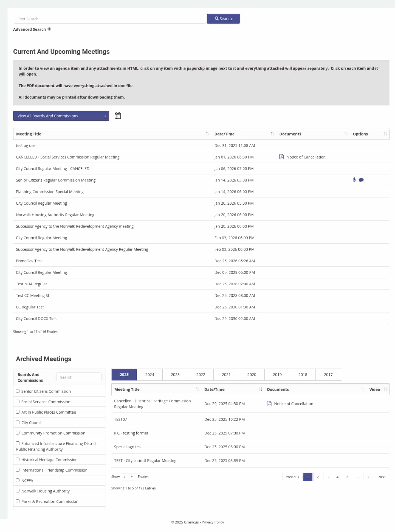The height and width of the screenshot is (532, 395).
Task: Expand Advanced Search plus icon
Action: pyautogui.click(x=49, y=29)
